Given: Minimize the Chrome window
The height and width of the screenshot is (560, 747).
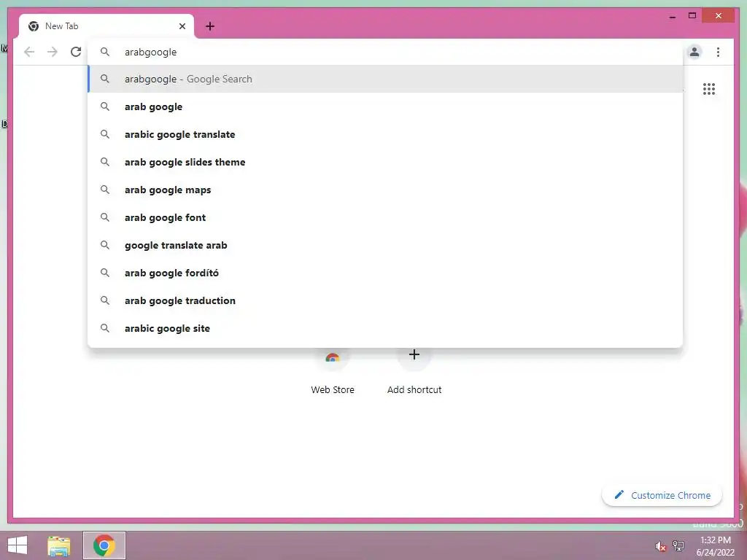Looking at the screenshot, I should [x=672, y=16].
